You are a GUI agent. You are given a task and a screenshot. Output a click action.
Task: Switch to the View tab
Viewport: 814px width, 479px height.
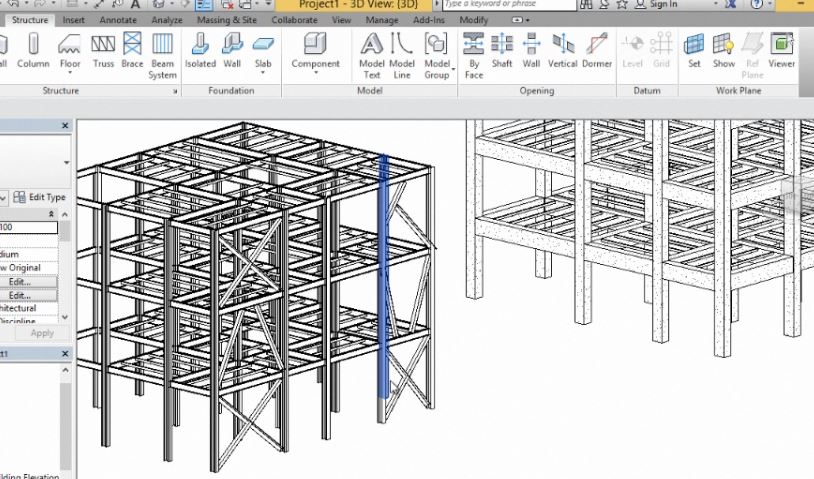341,20
